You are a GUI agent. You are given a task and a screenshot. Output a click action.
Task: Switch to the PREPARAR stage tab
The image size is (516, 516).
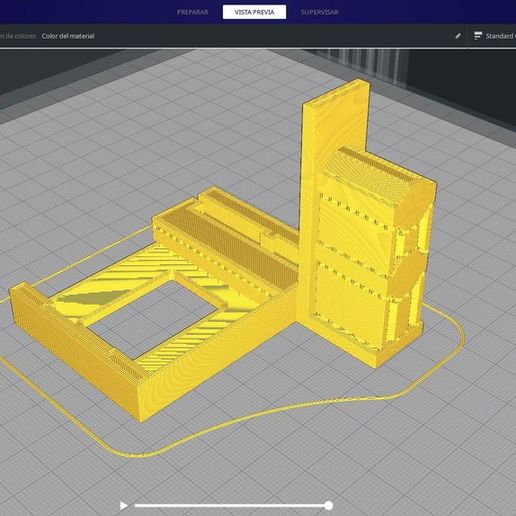tap(192, 12)
